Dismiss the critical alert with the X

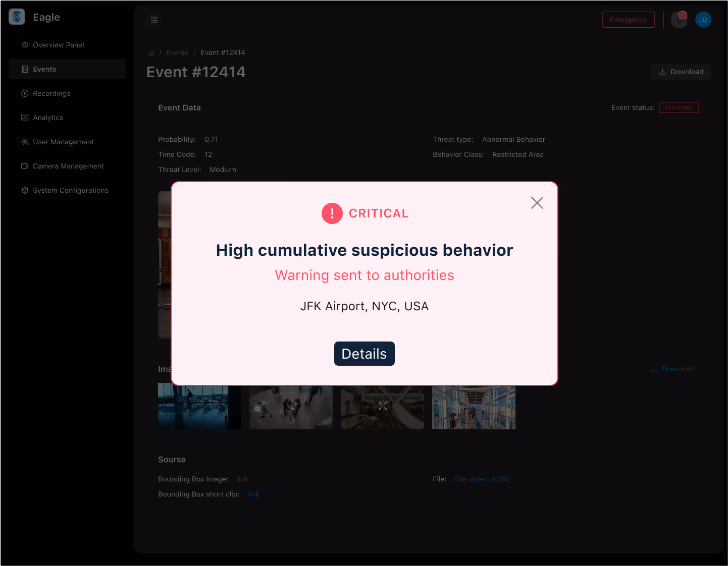click(x=537, y=203)
